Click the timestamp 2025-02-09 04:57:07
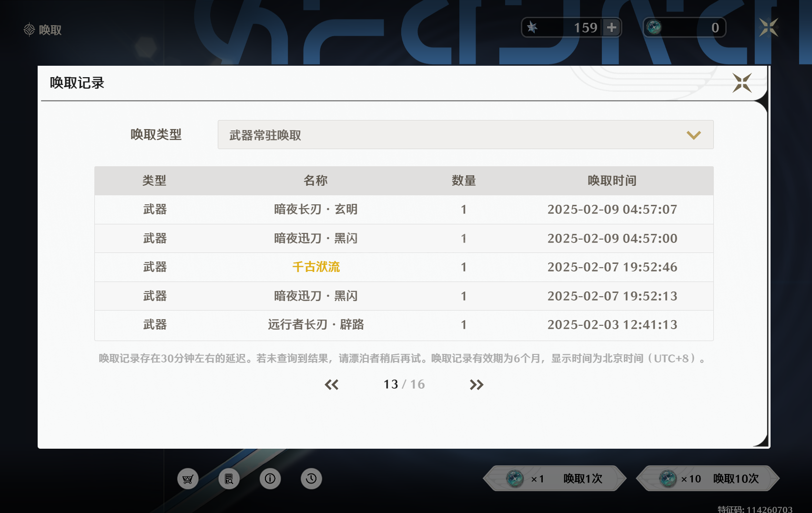The height and width of the screenshot is (513, 812). (x=612, y=210)
